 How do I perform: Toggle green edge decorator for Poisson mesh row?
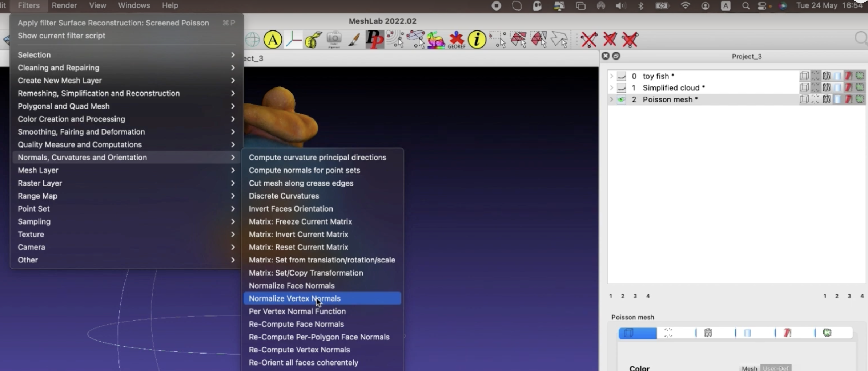coord(860,99)
